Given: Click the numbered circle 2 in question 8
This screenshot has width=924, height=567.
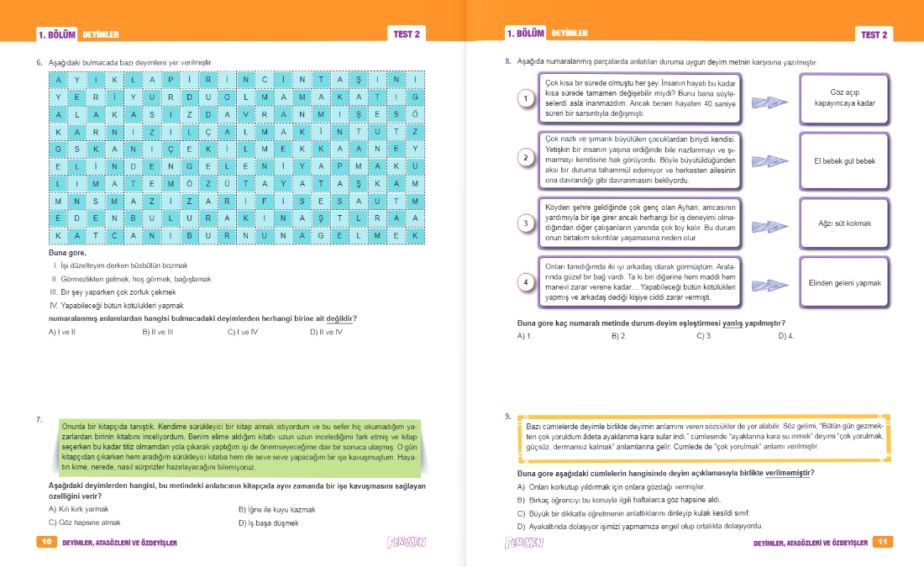Looking at the screenshot, I should (526, 157).
